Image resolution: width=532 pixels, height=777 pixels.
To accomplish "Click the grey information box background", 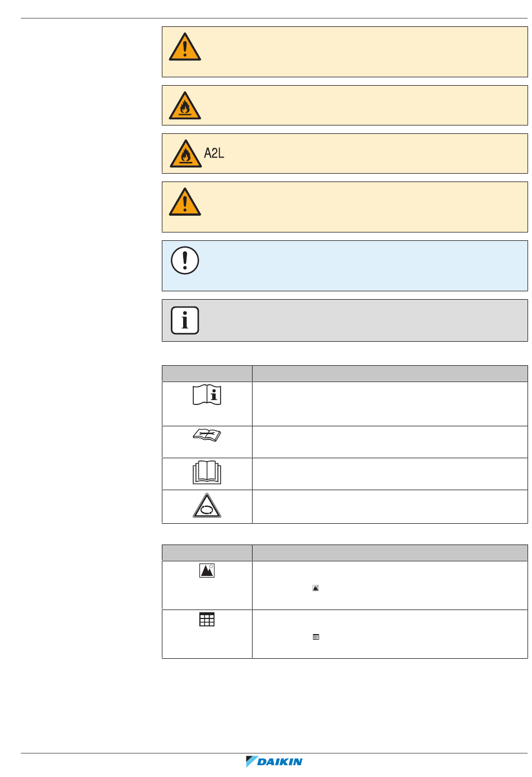I will [x=345, y=320].
